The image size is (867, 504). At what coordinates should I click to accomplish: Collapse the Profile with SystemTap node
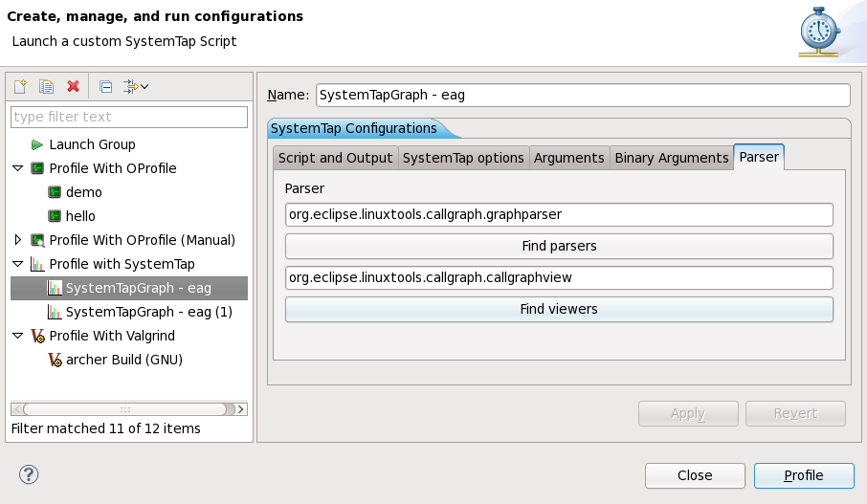(x=18, y=264)
